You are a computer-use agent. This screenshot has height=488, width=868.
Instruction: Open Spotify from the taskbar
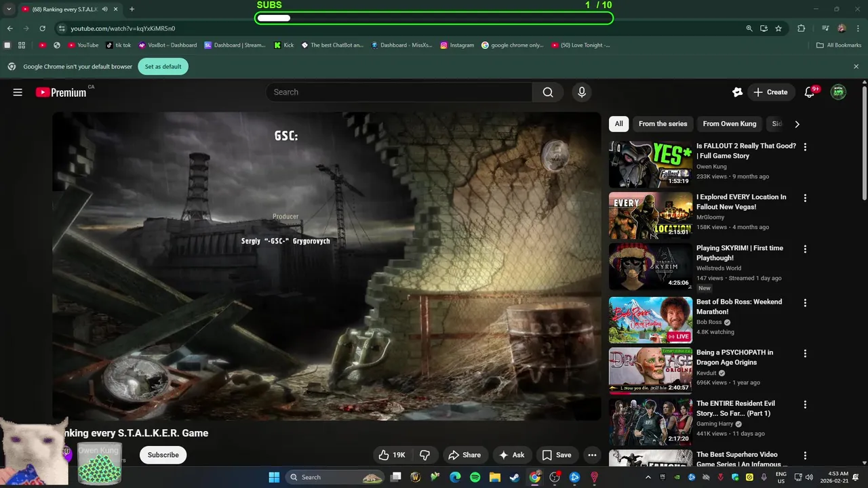[x=475, y=477]
